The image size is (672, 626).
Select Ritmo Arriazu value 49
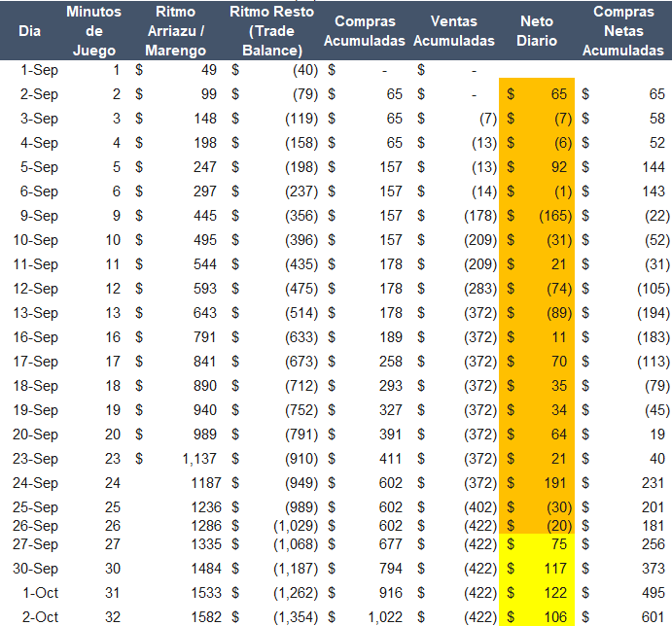click(209, 70)
